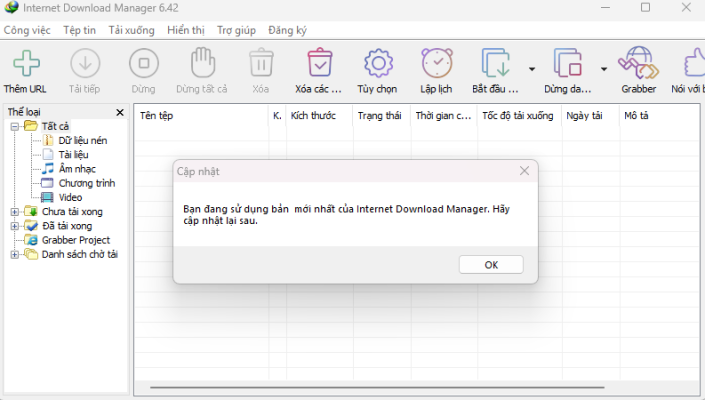Screen dimensions: 705x400
Task: Click the Tất cả folder icon
Action: click(x=31, y=126)
